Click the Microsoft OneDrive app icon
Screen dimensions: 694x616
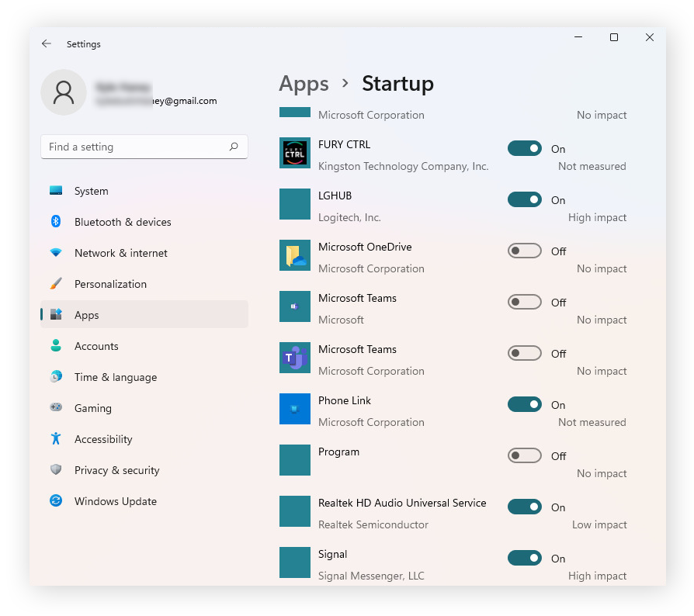(294, 255)
